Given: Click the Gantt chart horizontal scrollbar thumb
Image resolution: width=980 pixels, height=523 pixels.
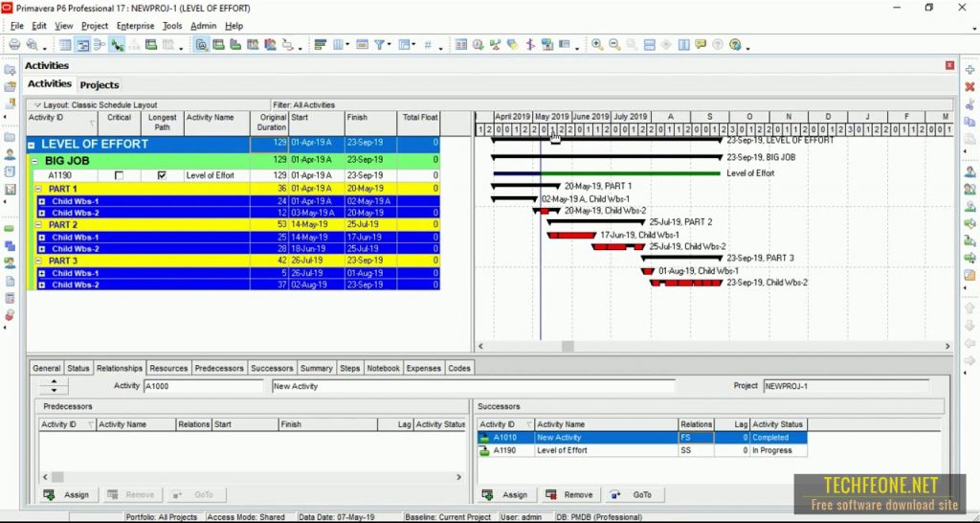Looking at the screenshot, I should pos(568,346).
